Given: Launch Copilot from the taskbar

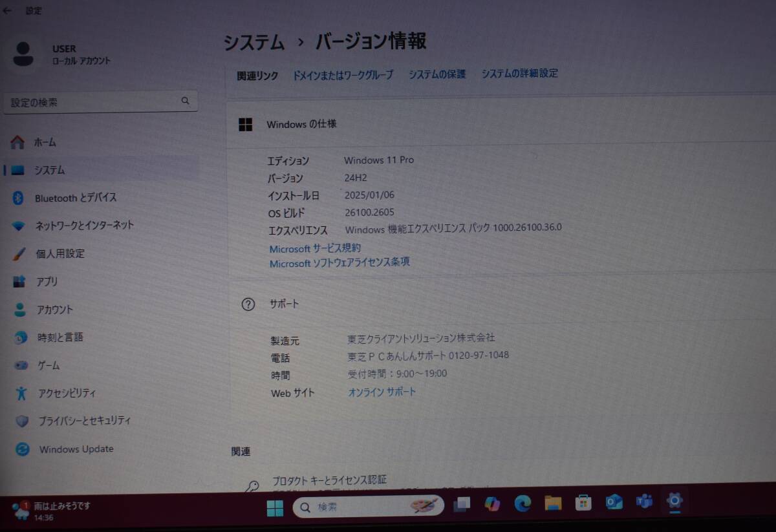Looking at the screenshot, I should 492,504.
